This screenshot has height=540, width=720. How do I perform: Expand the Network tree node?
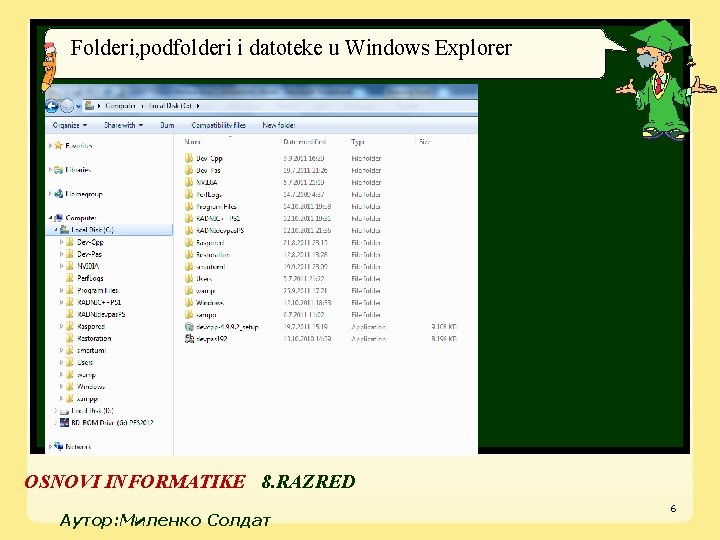(x=50, y=446)
